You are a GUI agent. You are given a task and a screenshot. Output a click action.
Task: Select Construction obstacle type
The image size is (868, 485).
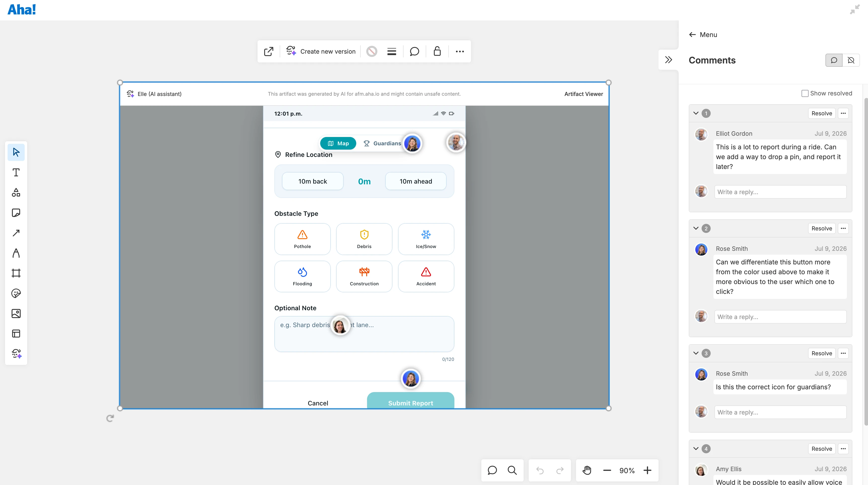click(x=364, y=276)
